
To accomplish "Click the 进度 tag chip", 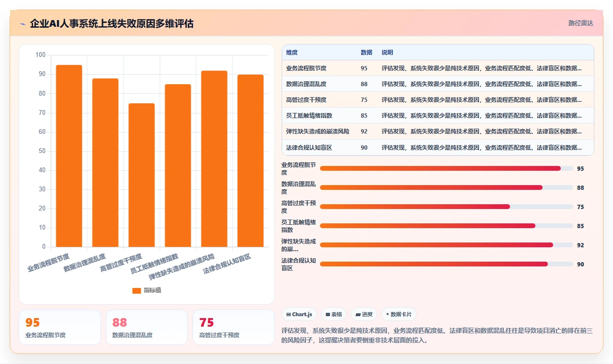I will point(364,314).
